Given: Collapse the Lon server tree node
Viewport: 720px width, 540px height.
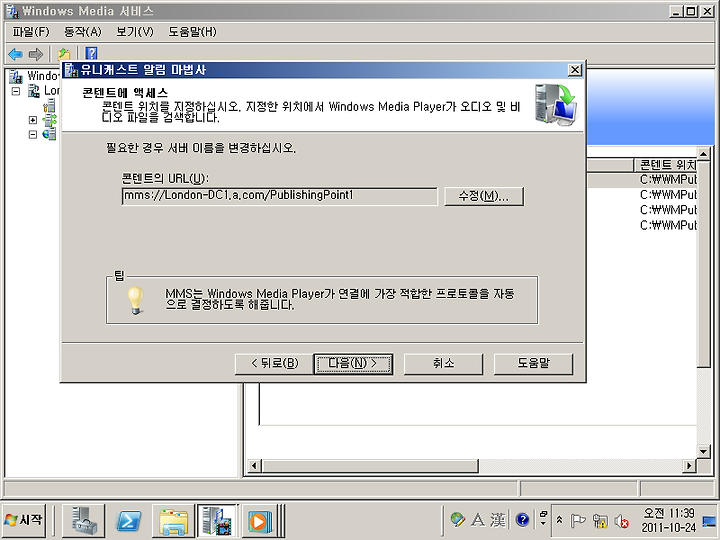Looking at the screenshot, I should coord(16,91).
